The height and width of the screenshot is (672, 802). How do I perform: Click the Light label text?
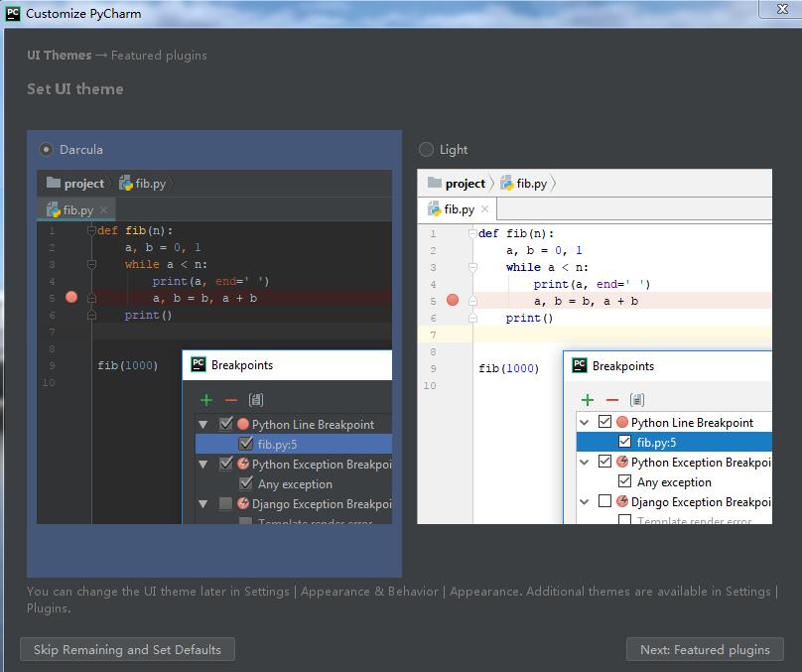click(x=454, y=150)
